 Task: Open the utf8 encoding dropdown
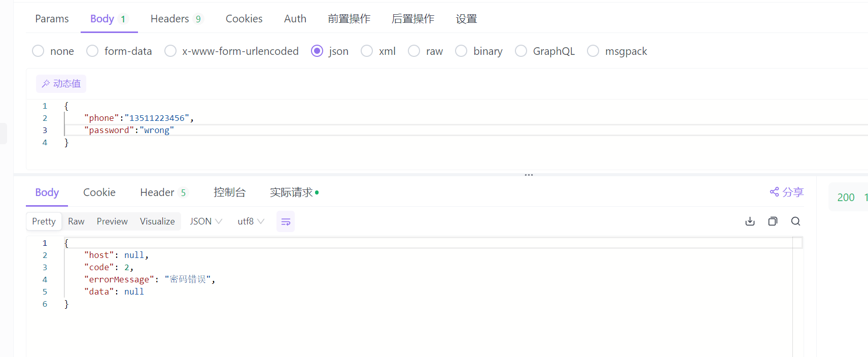point(251,221)
